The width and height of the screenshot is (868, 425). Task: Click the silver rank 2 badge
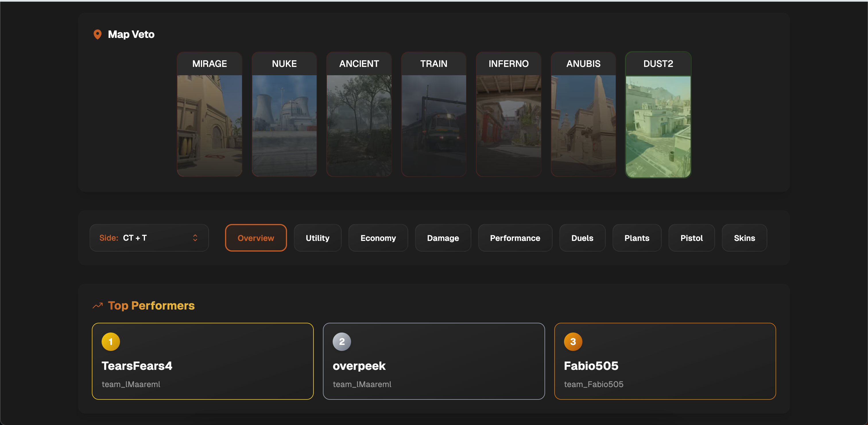tap(342, 341)
